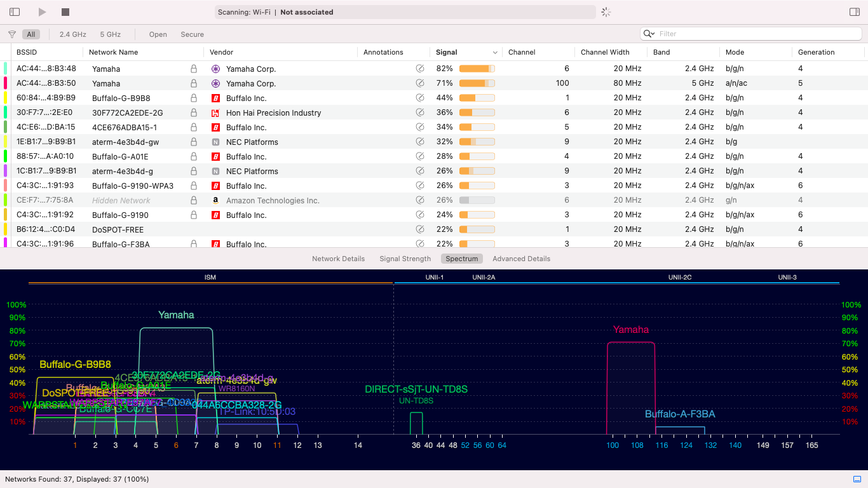Click annotation icon for 30F772CA2EDE-2G
868x488 pixels.
419,112
